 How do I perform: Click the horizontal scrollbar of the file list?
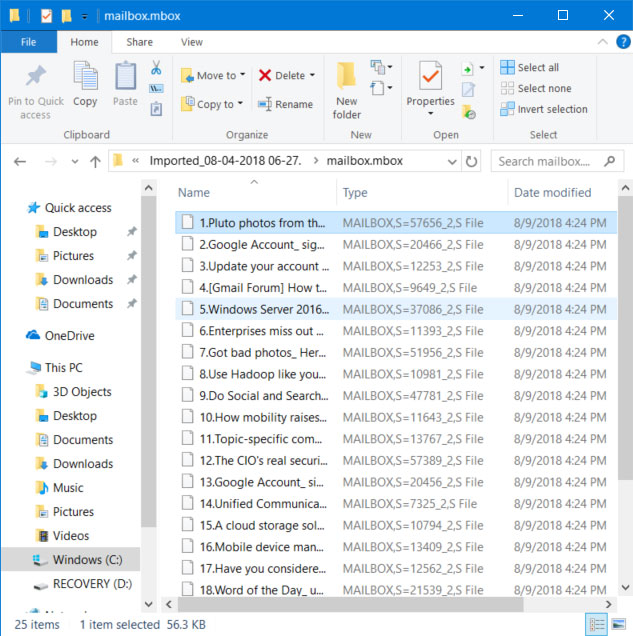tap(350, 604)
